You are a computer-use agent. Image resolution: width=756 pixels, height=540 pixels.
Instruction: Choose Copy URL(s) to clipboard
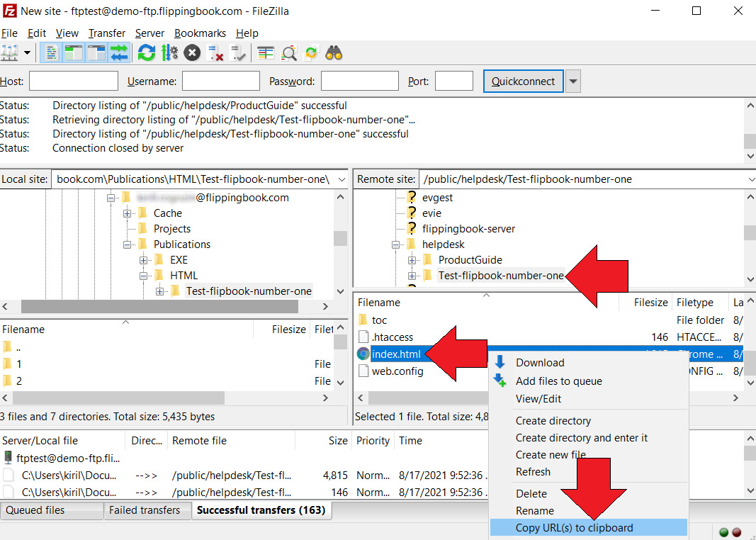coord(589,528)
